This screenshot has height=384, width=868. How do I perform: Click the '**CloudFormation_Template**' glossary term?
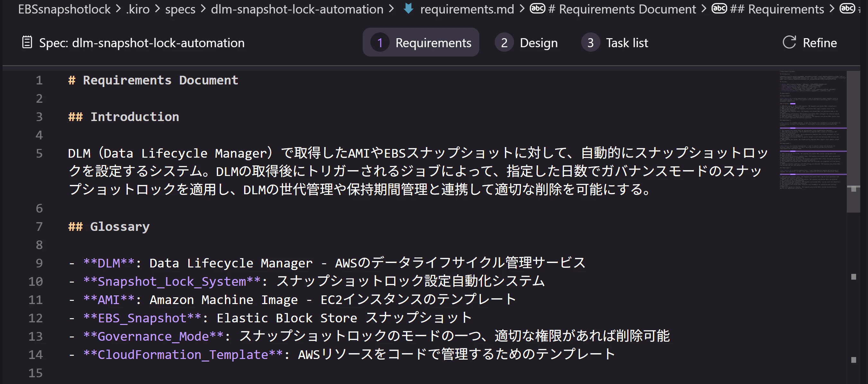tap(183, 354)
